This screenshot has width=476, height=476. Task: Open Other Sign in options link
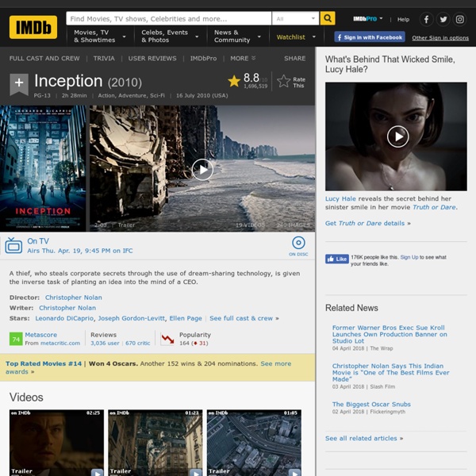click(440, 38)
